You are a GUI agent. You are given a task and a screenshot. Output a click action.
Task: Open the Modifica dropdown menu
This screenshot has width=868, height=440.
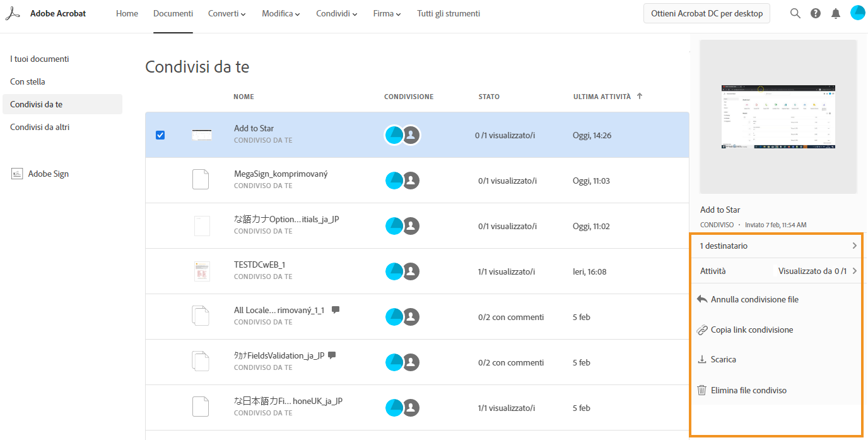[x=281, y=13]
